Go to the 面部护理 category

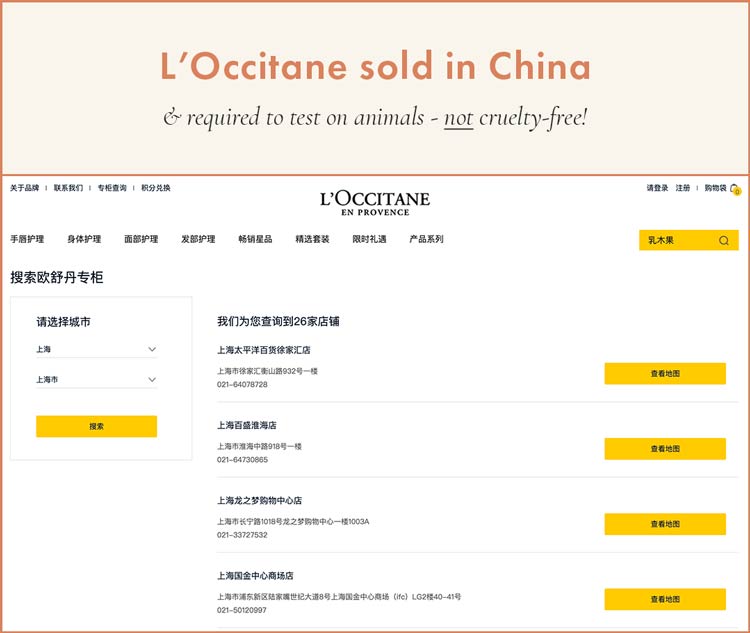(x=141, y=240)
